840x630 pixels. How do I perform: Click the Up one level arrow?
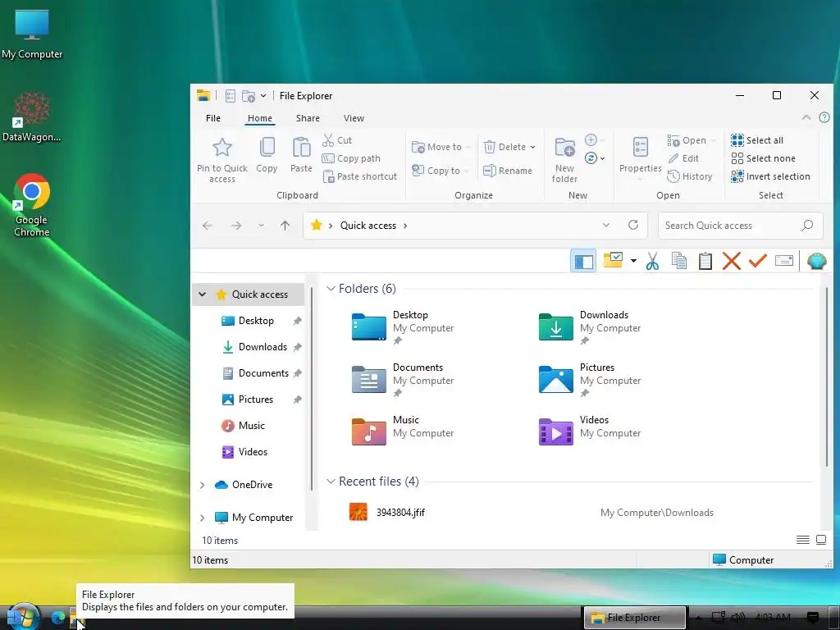[285, 226]
